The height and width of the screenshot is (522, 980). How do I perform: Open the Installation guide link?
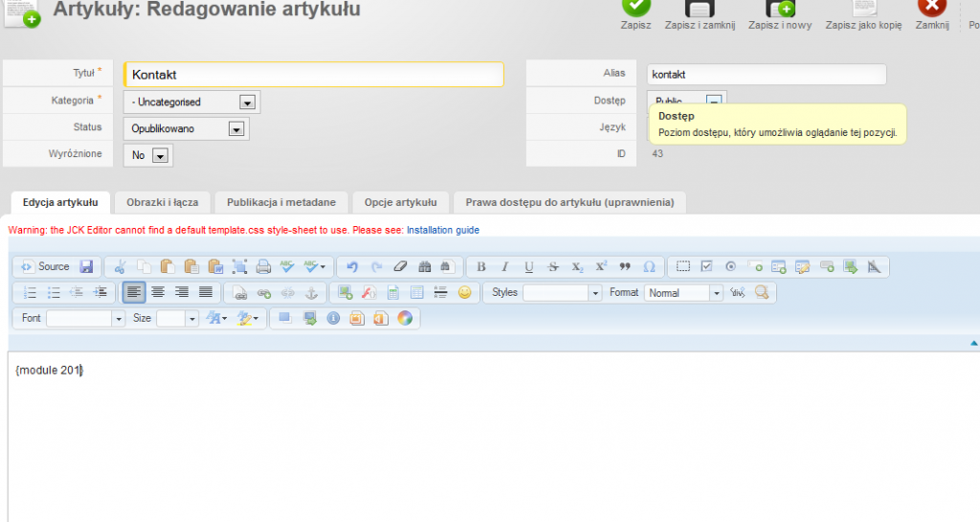coord(442,231)
